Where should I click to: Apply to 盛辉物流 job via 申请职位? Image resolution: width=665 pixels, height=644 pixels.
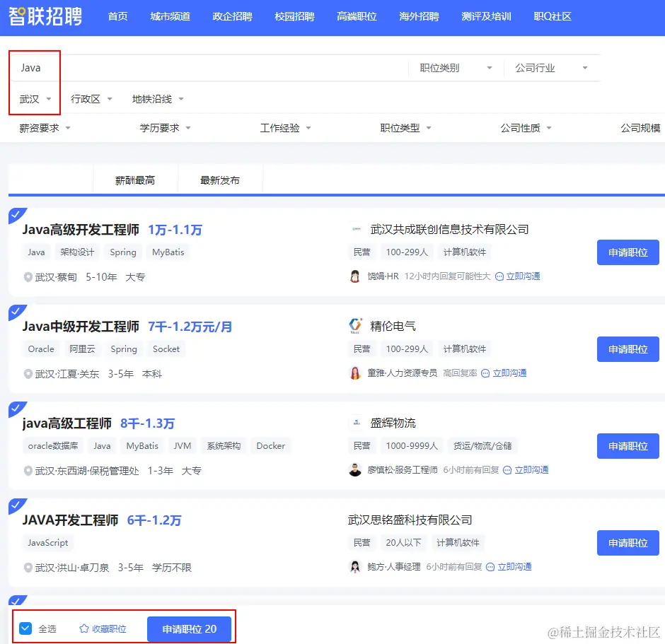pyautogui.click(x=628, y=446)
